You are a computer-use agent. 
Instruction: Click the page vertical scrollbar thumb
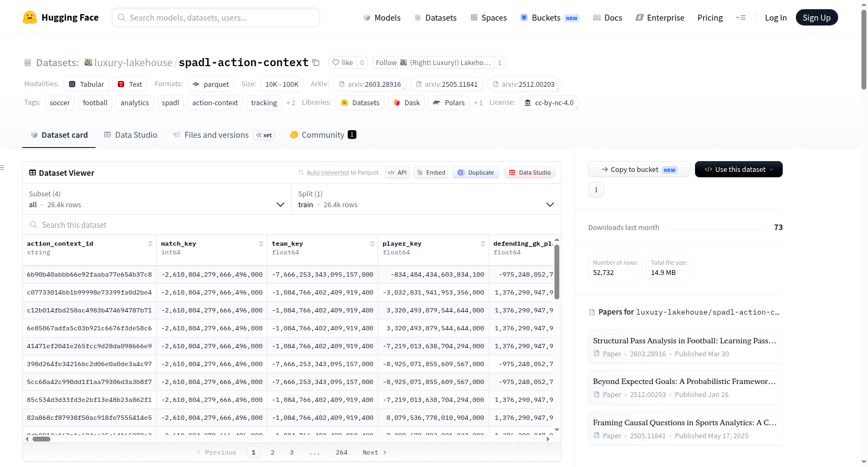pos(864,49)
